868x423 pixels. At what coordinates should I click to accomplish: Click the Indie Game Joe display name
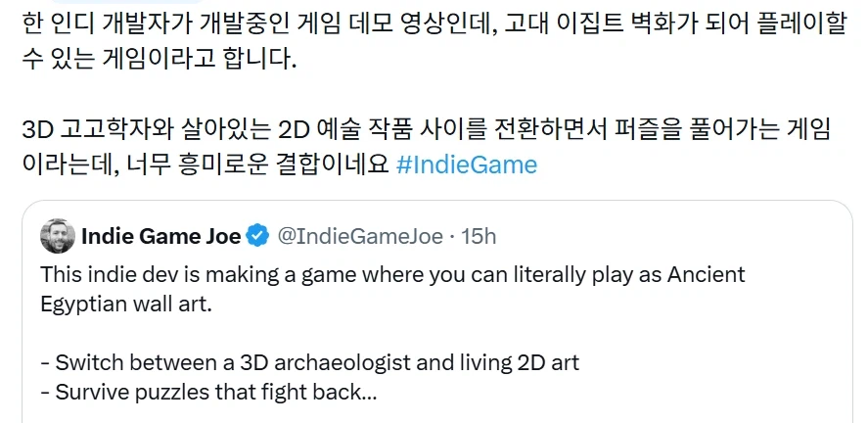pyautogui.click(x=161, y=235)
